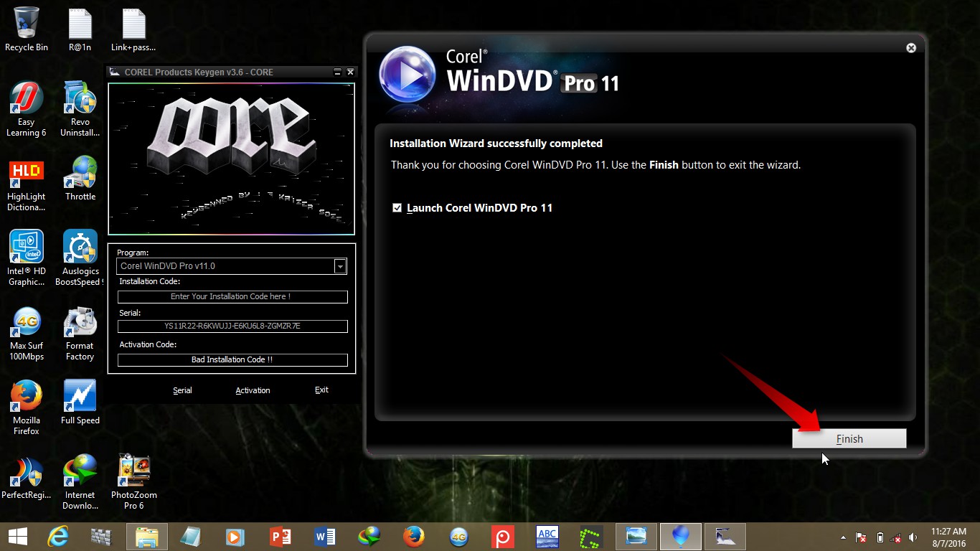This screenshot has width=980, height=551.
Task: Select the Format Factory desktop shortcut
Action: [80, 333]
